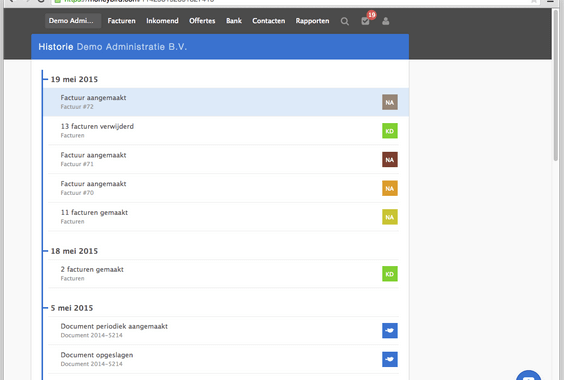Open Factuur aangemaakt entry for Factuur #71

coord(223,159)
